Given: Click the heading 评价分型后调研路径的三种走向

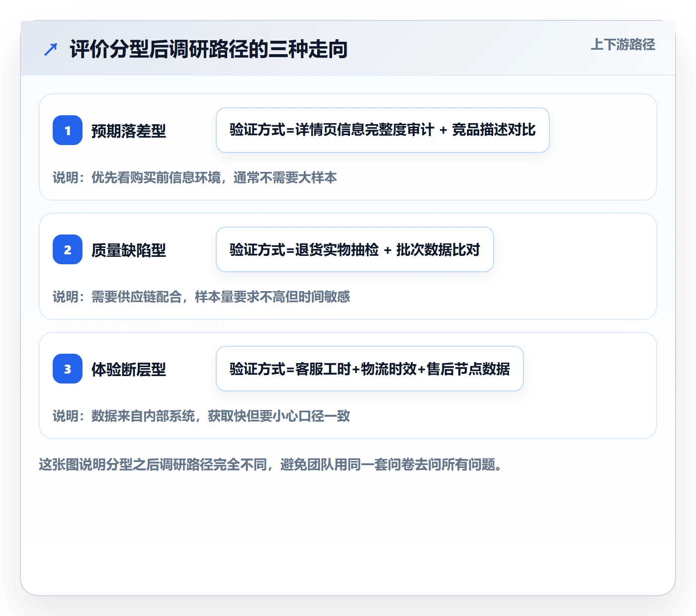Looking at the screenshot, I should [x=209, y=49].
